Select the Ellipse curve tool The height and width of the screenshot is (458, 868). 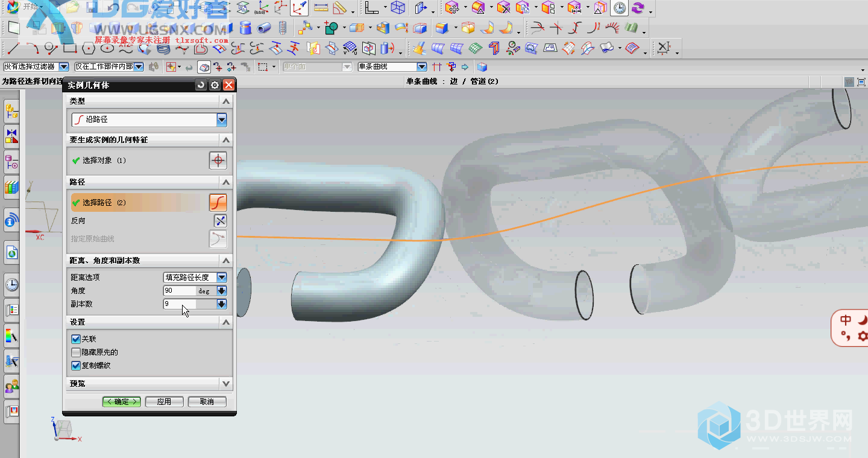pyautogui.click(x=107, y=48)
